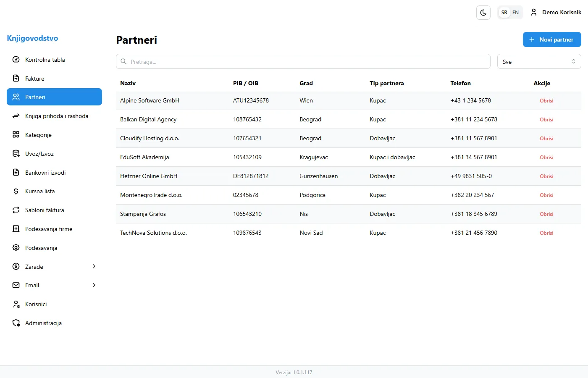Open Podesavanja via the gear icon
588x378 pixels.
coord(16,247)
